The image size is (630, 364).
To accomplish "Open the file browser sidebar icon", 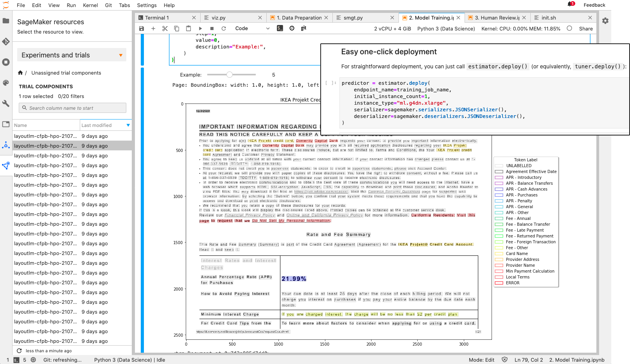I will pyautogui.click(x=6, y=21).
